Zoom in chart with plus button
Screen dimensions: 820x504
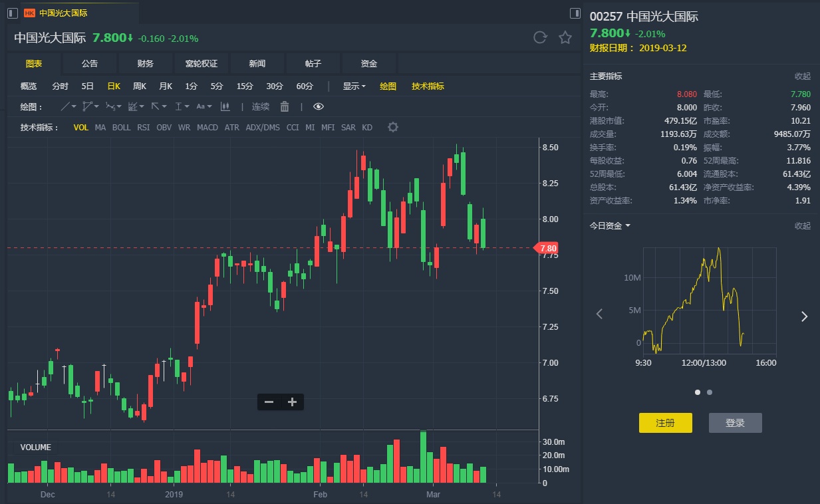[292, 402]
